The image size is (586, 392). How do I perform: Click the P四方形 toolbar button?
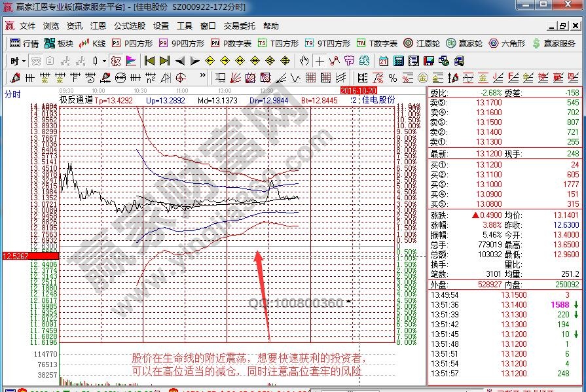coord(132,43)
